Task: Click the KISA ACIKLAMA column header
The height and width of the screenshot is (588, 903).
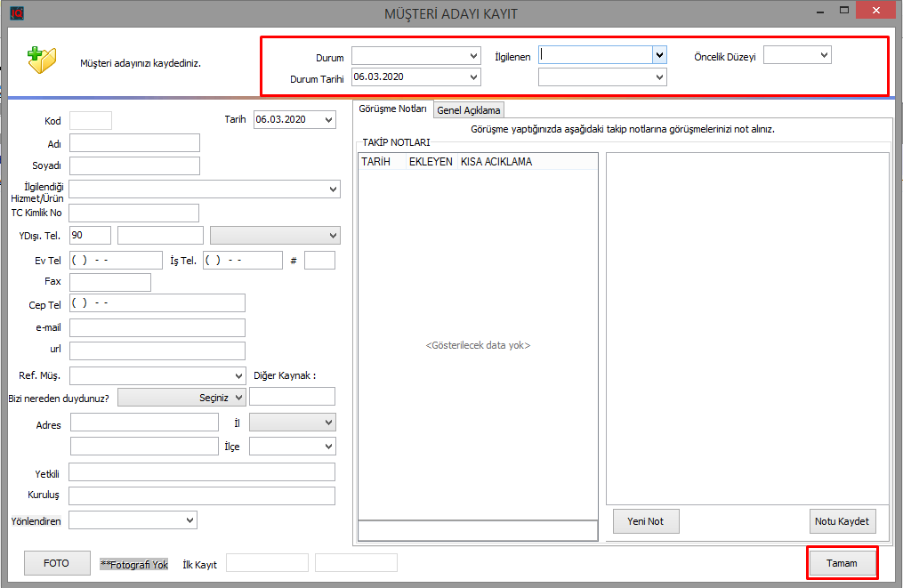Action: [x=496, y=162]
